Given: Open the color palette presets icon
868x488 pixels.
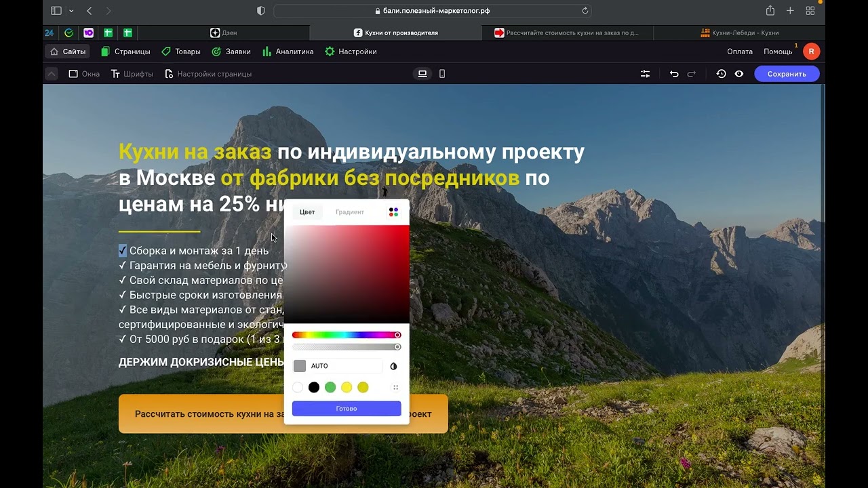Looking at the screenshot, I should coord(393,212).
